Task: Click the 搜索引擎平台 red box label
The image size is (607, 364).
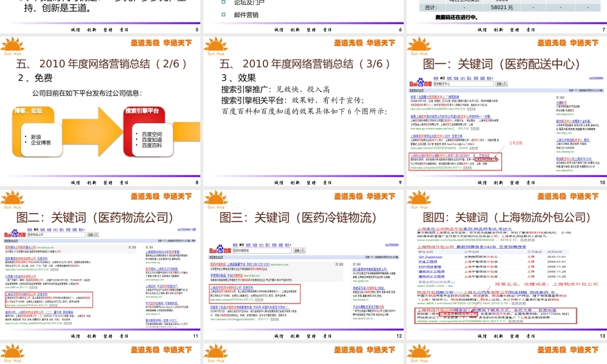Action: 141,111
